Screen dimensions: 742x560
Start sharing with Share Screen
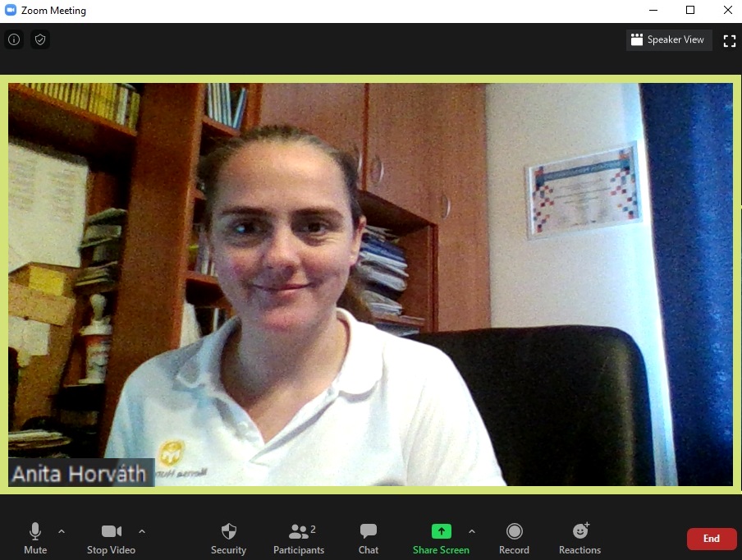coord(441,538)
